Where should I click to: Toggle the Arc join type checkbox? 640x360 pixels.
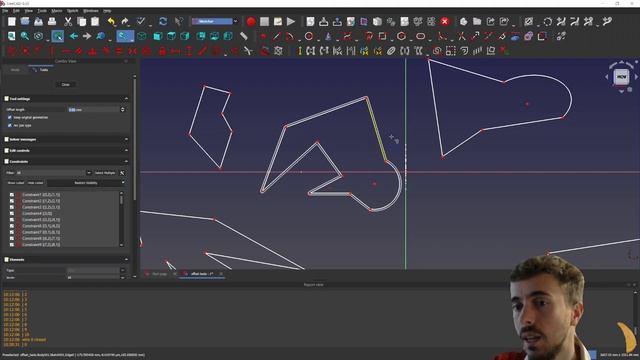click(10, 125)
